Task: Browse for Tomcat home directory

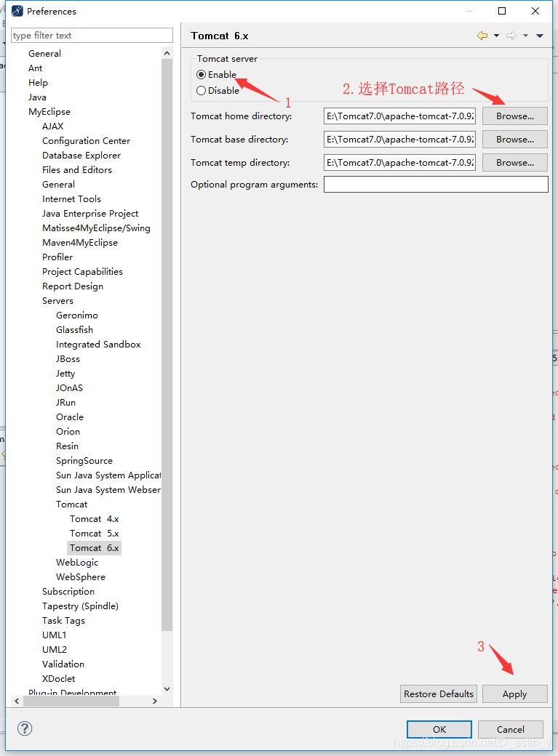Action: click(x=514, y=116)
